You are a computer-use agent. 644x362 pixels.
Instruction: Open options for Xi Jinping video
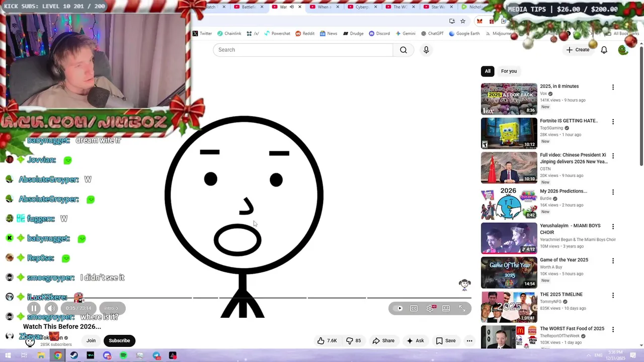613,156
